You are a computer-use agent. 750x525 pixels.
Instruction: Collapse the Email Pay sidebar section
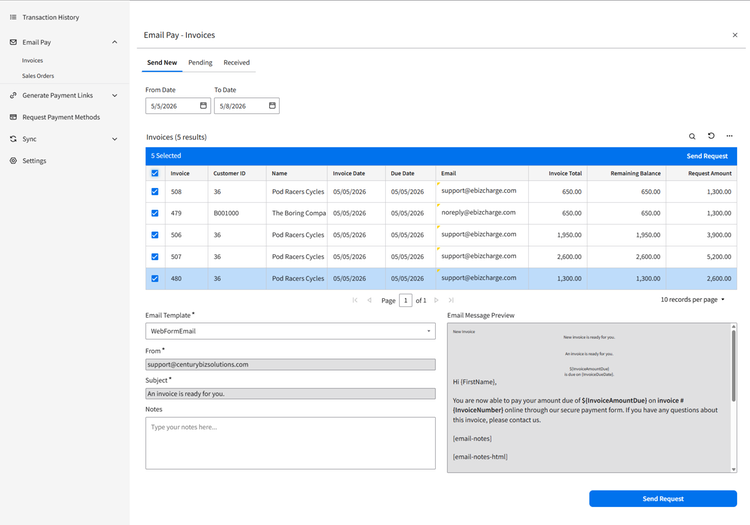point(115,42)
